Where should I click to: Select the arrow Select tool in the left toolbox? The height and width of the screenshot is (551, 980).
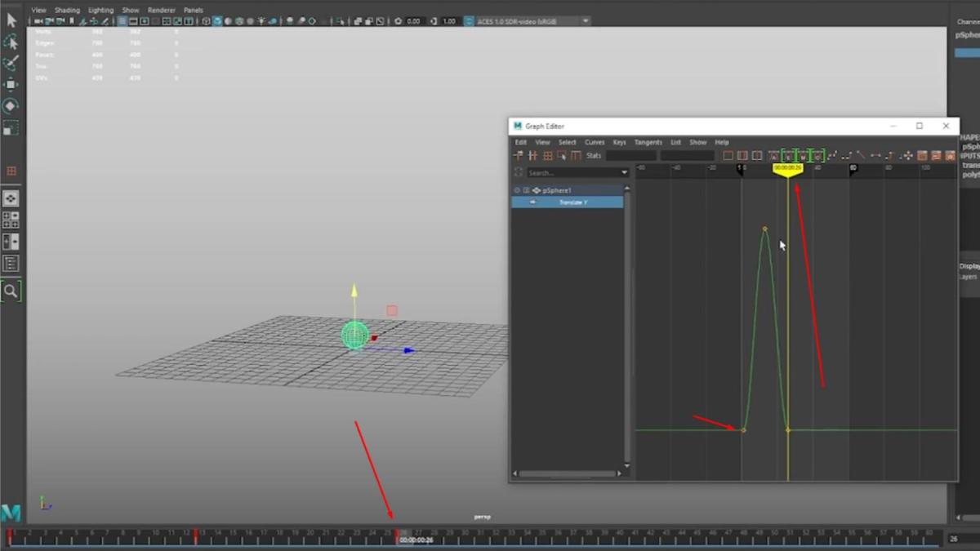11,20
